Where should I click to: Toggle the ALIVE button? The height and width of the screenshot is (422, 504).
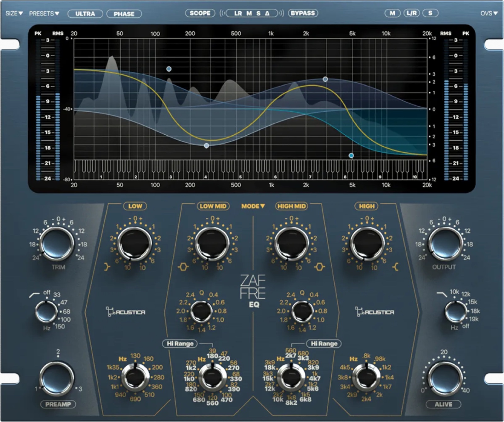click(444, 404)
